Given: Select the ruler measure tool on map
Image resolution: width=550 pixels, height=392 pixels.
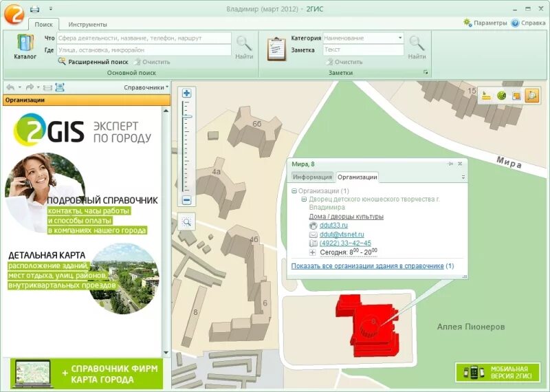Looking at the screenshot, I should click(x=486, y=96).
